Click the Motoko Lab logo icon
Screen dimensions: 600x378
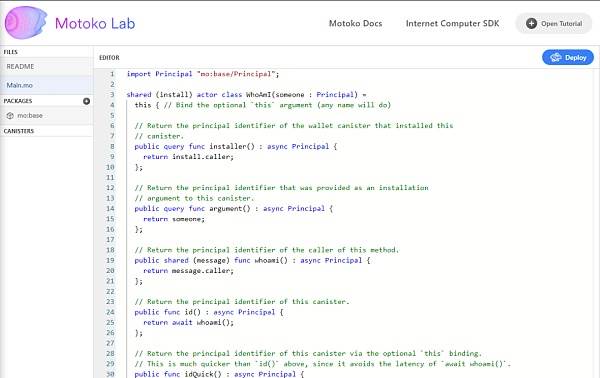coord(26,23)
